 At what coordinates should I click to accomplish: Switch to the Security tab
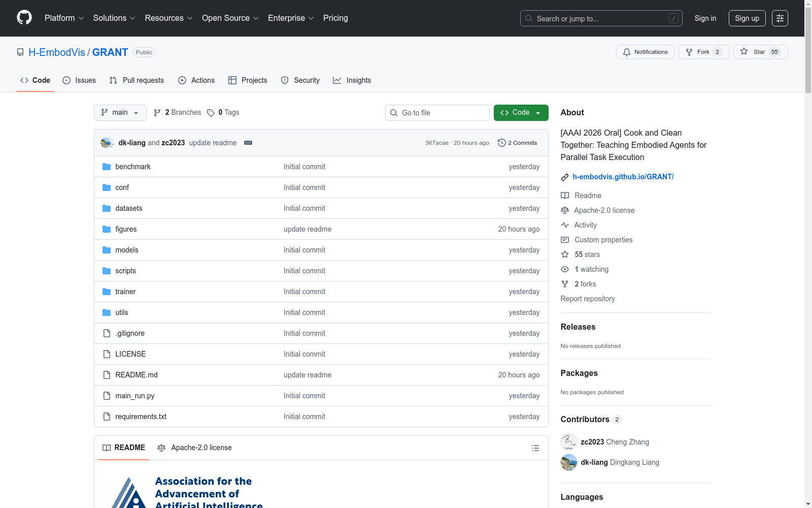coord(300,80)
